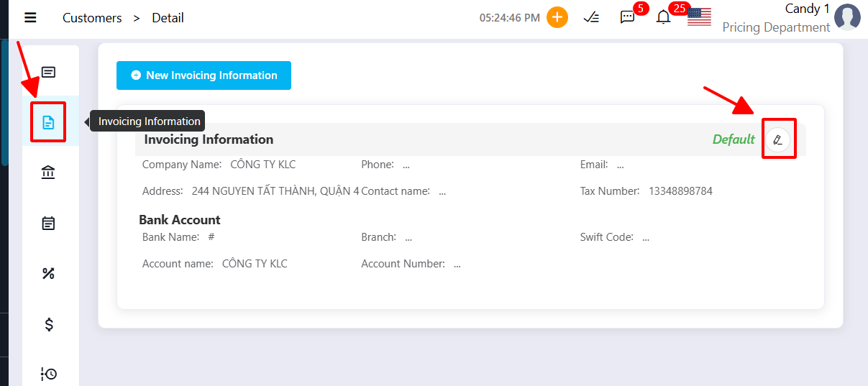Open the calendar schedule sidebar icon
This screenshot has width=868, height=386.
pos(48,223)
